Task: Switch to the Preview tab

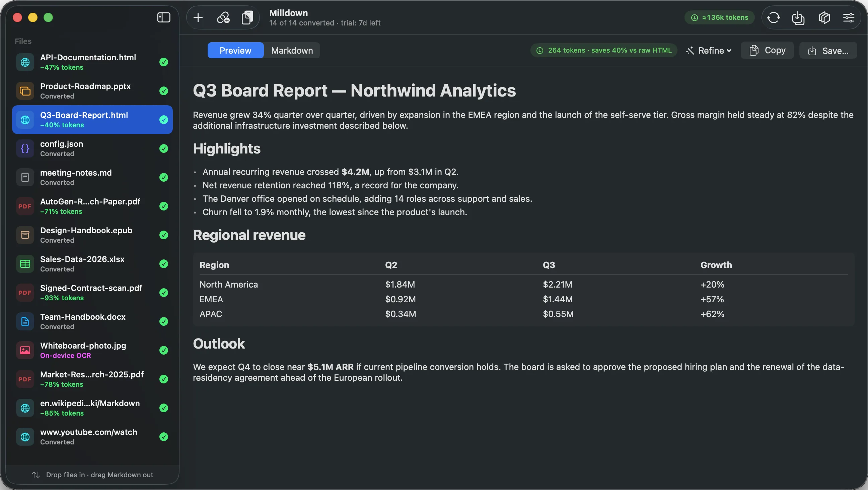Action: pos(235,50)
